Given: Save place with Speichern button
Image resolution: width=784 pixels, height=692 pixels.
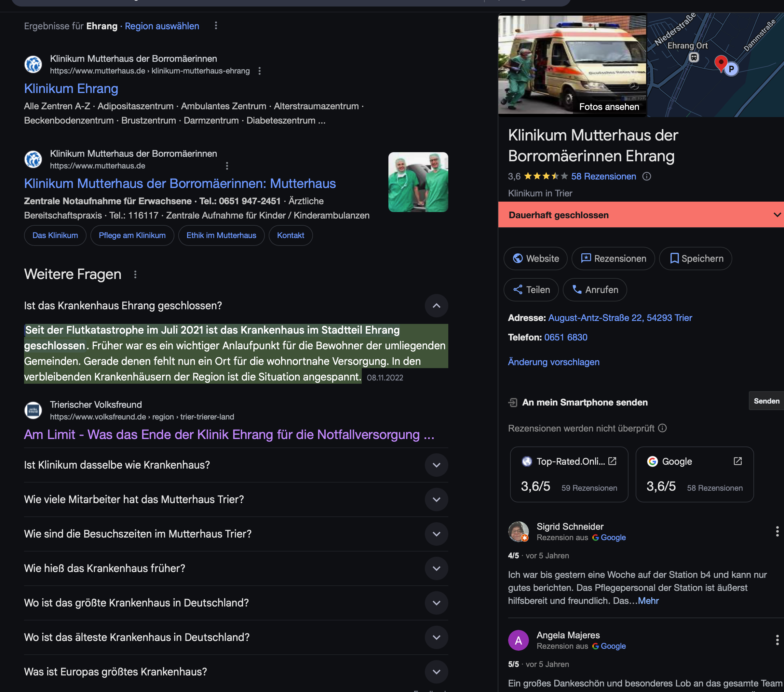Looking at the screenshot, I should (696, 259).
